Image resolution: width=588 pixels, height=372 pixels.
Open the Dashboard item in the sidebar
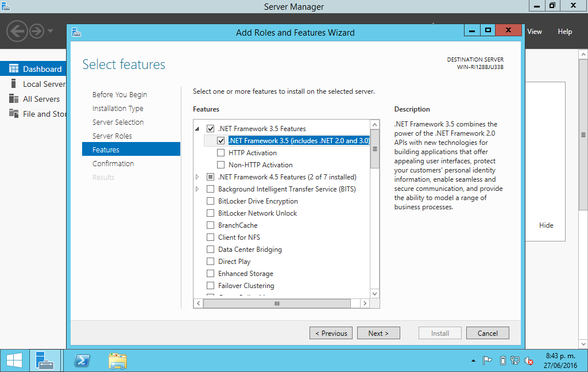pos(33,68)
